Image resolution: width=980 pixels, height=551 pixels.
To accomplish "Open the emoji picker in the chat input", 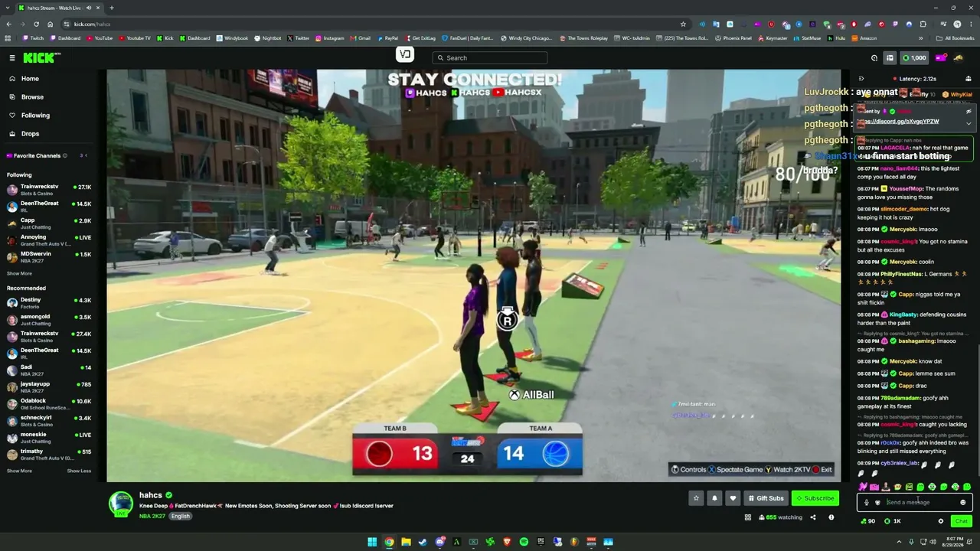I will (963, 502).
